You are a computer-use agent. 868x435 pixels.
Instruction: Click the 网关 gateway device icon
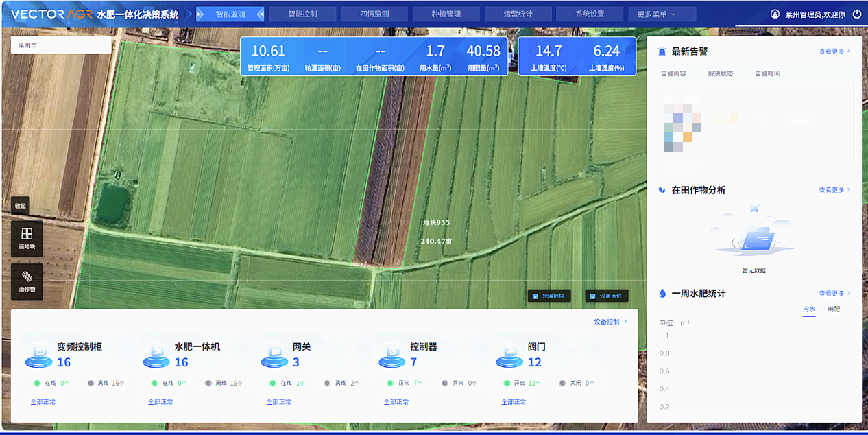point(273,357)
